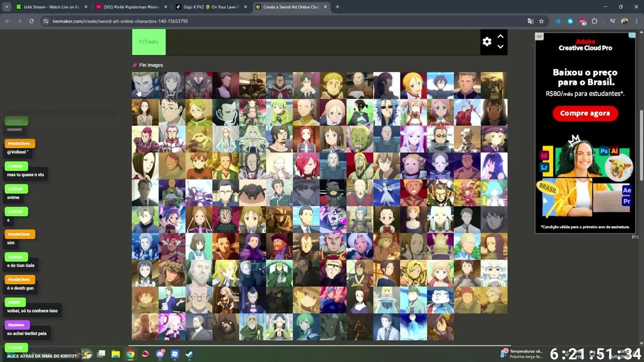Click the blue circular extension icon
The image size is (644, 362).
[x=570, y=21]
